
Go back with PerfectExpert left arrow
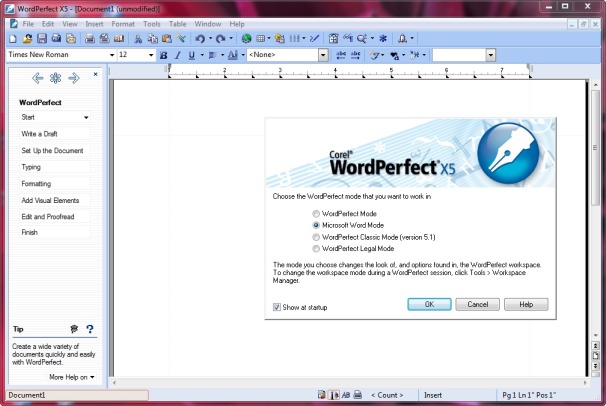click(37, 78)
